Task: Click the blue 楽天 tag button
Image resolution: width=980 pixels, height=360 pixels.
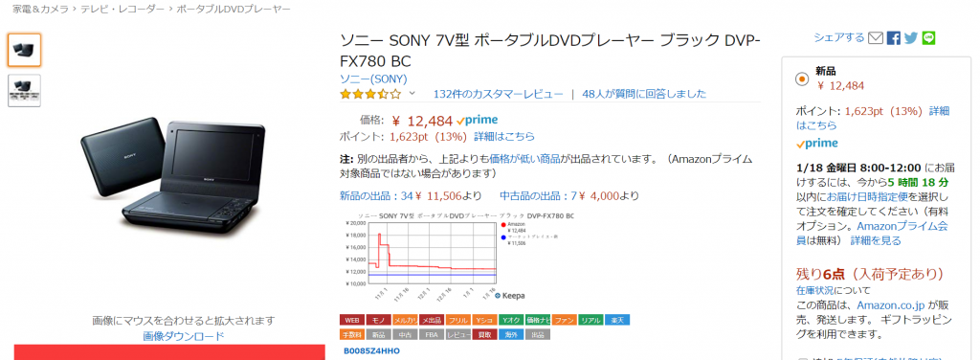Action: pyautogui.click(x=617, y=320)
